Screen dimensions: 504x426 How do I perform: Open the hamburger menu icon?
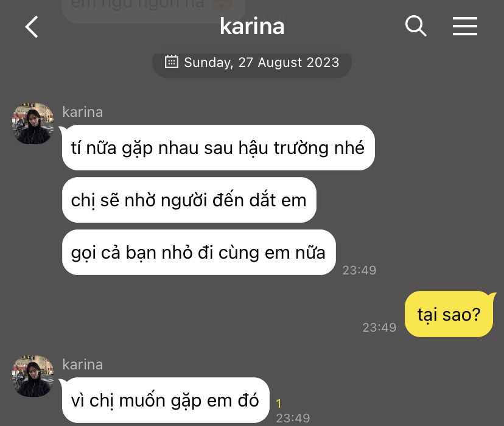465,26
